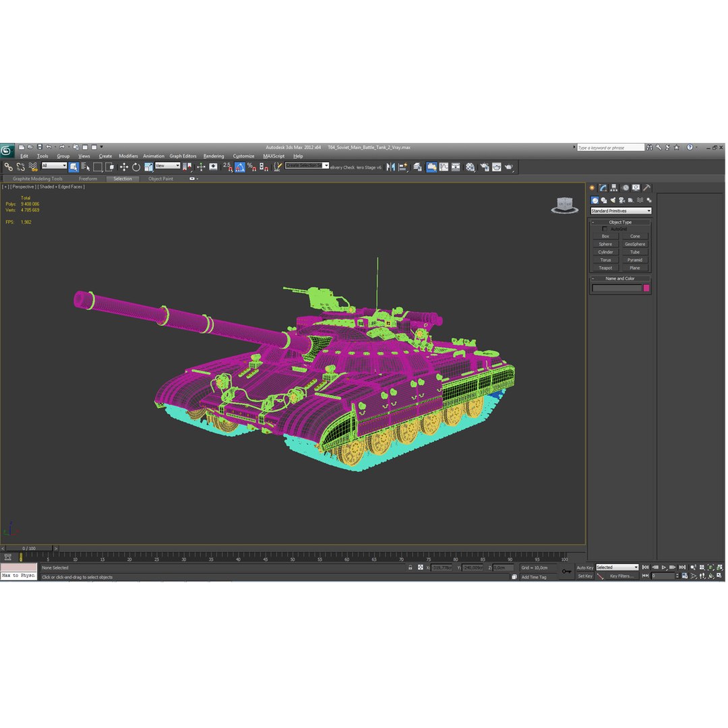The width and height of the screenshot is (728, 728).
Task: Select the Shapes category icon
Action: click(603, 200)
